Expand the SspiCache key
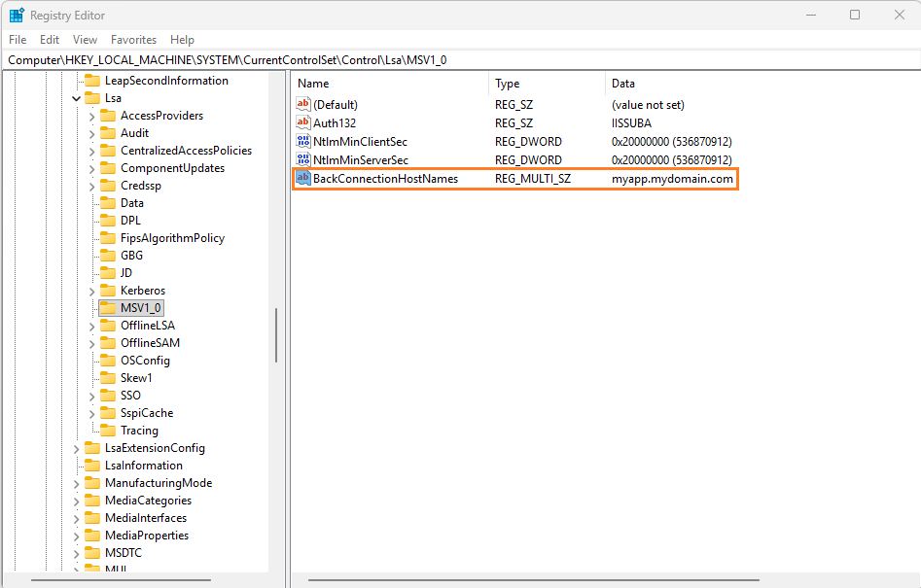This screenshot has height=588, width=921. pyautogui.click(x=91, y=414)
